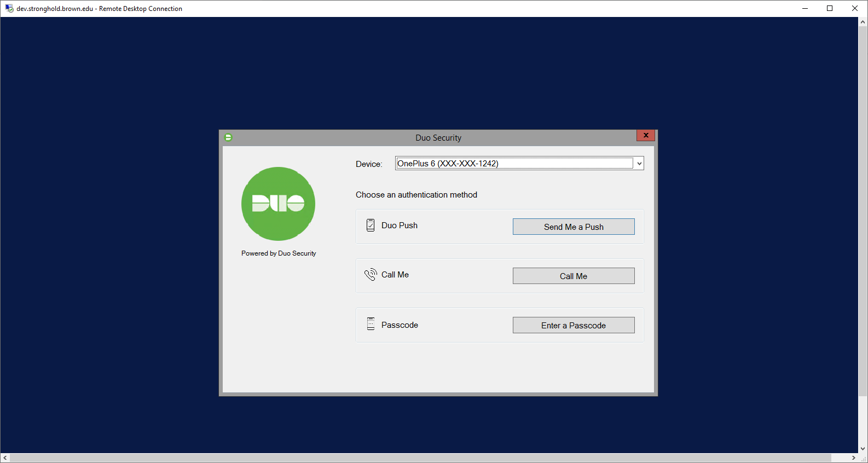The image size is (868, 463).
Task: Click the vertical scrollbar up arrow
Action: pos(863,22)
